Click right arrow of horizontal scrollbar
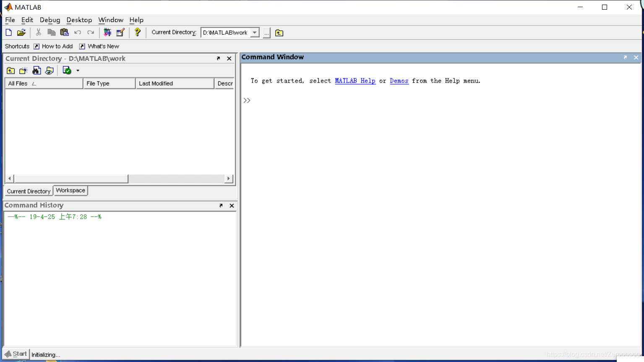644x362 pixels. click(229, 178)
